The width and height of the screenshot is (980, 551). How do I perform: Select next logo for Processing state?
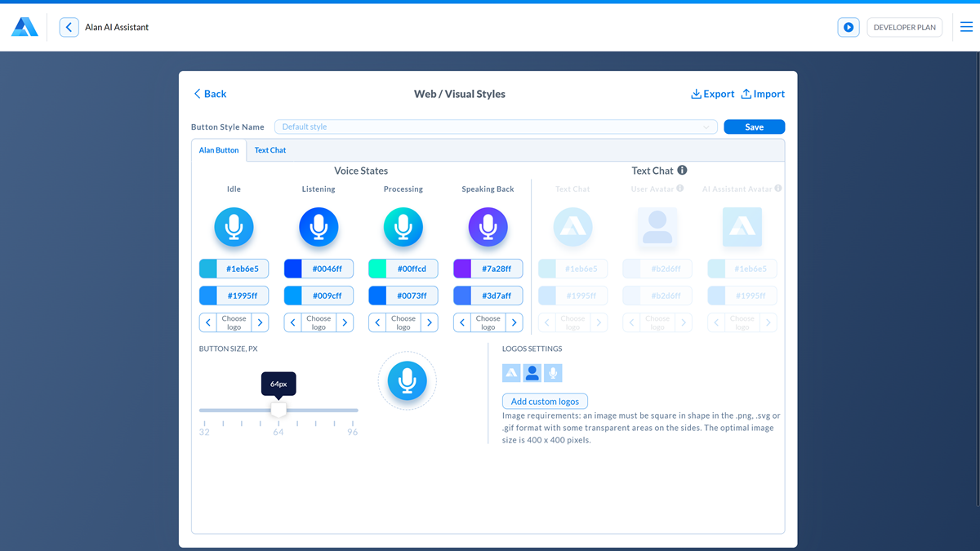tap(430, 322)
